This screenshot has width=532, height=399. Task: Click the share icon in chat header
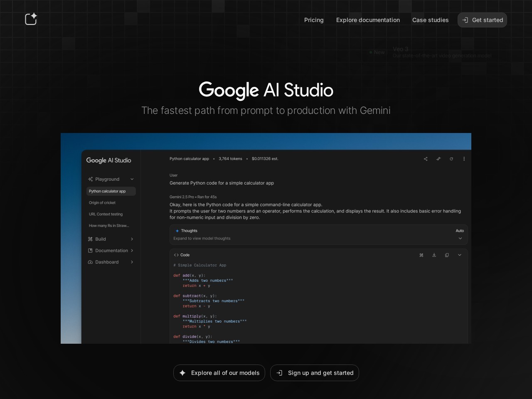pos(426,159)
